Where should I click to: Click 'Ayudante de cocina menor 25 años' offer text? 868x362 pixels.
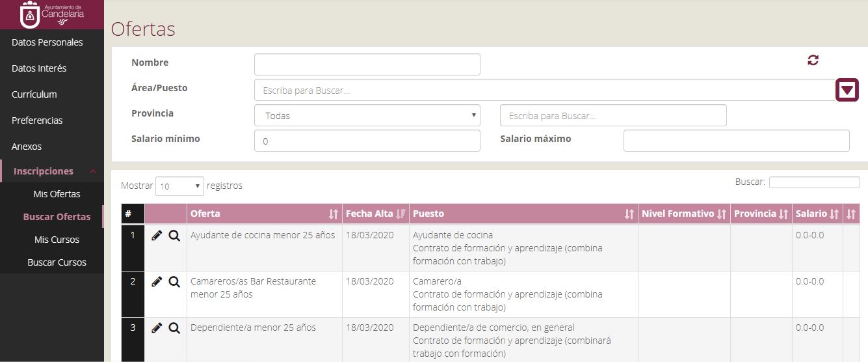pos(263,235)
